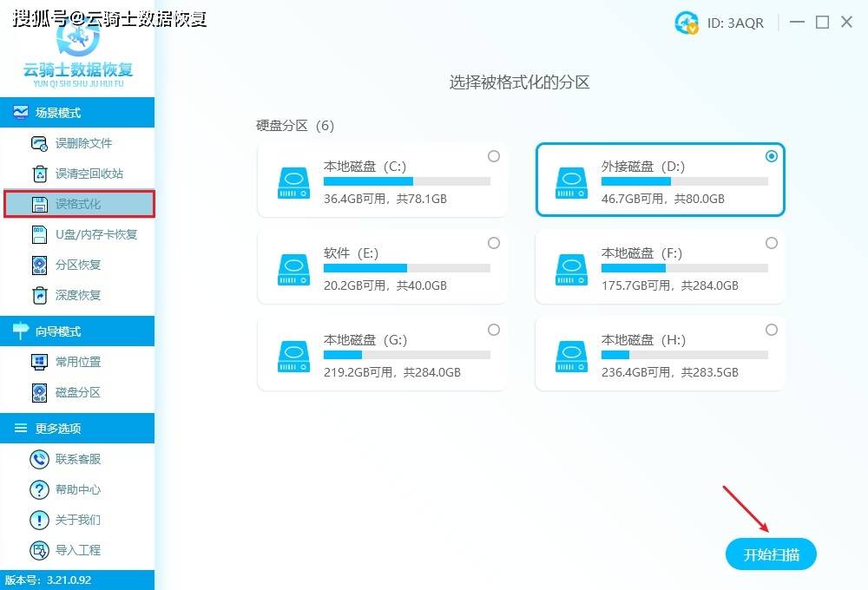Click the 导入工程 icon

[x=39, y=551]
